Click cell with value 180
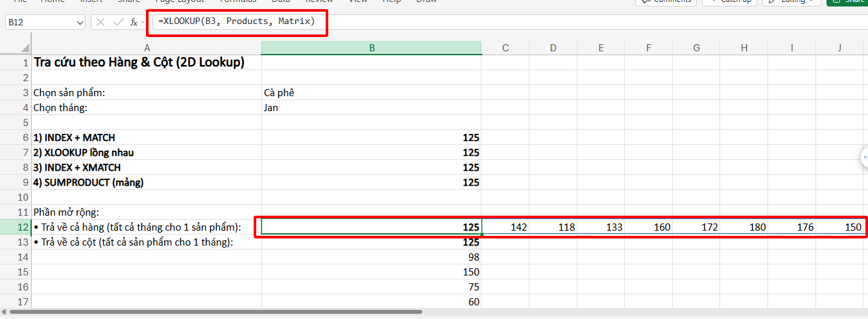Viewport: 868px width, 319px height. 744,227
